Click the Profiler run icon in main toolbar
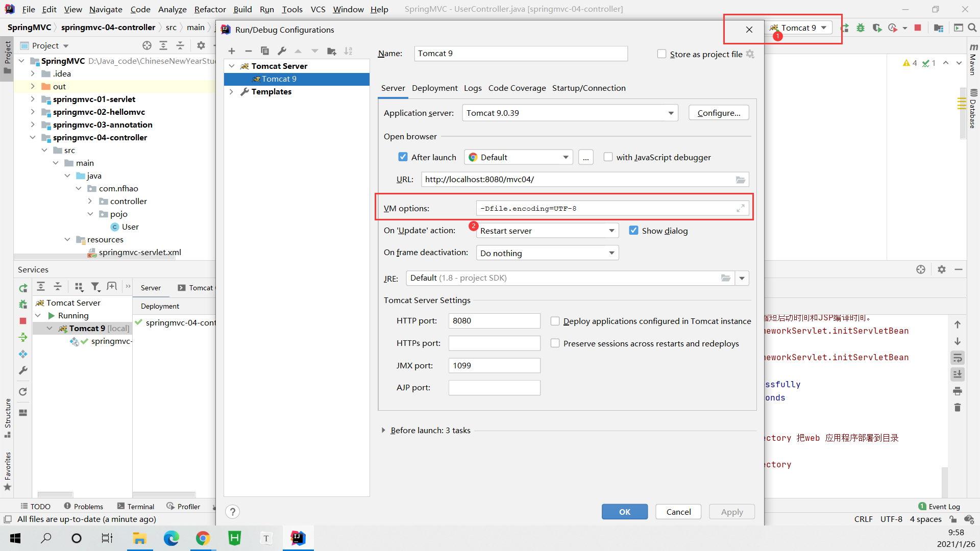 pyautogui.click(x=893, y=28)
